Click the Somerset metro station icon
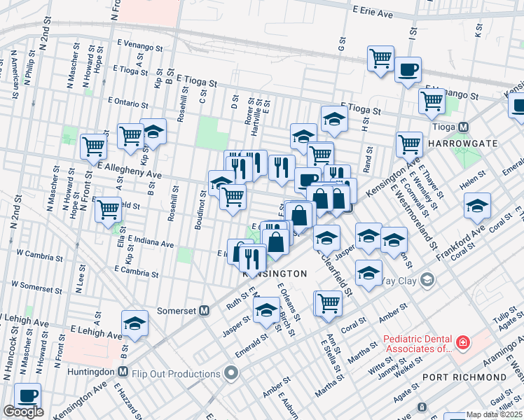The width and height of the screenshot is (524, 420). tap(204, 311)
